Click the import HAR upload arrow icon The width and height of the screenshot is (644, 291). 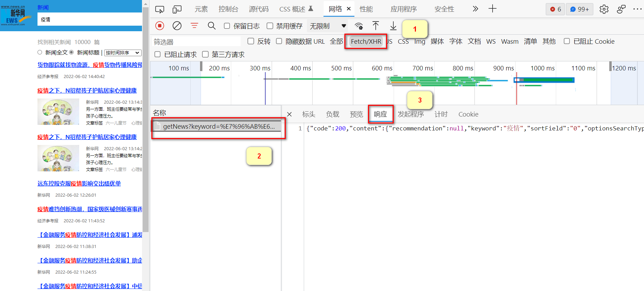[376, 26]
